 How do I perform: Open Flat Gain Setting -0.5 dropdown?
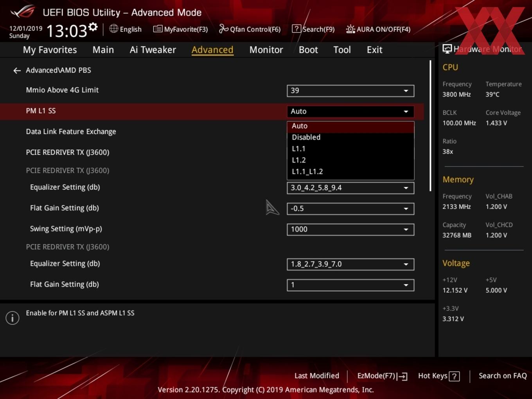click(x=350, y=208)
